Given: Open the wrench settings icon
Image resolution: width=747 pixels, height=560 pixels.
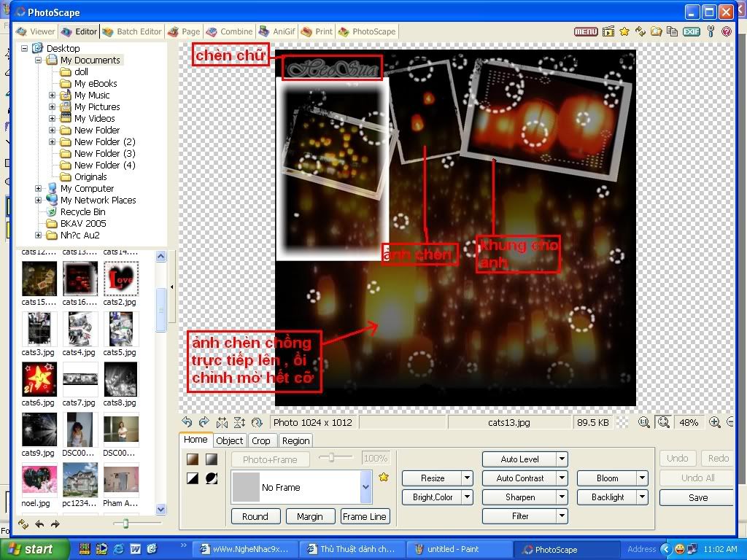Looking at the screenshot, I should click(x=709, y=31).
